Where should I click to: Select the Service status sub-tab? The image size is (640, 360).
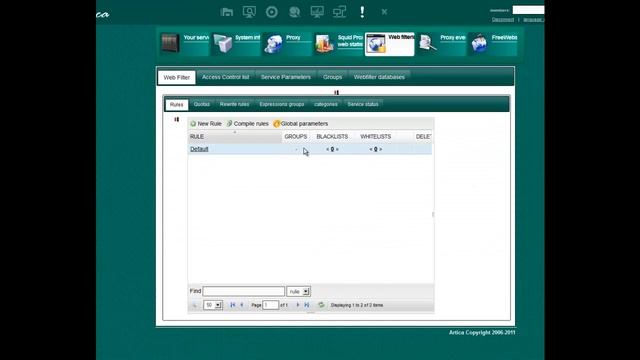[363, 104]
